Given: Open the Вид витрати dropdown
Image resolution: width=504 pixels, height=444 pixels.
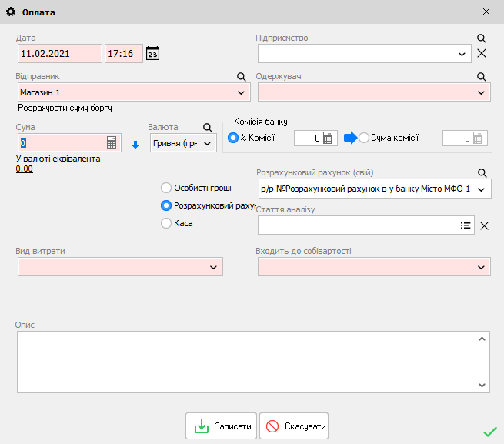Looking at the screenshot, I should pos(213,267).
